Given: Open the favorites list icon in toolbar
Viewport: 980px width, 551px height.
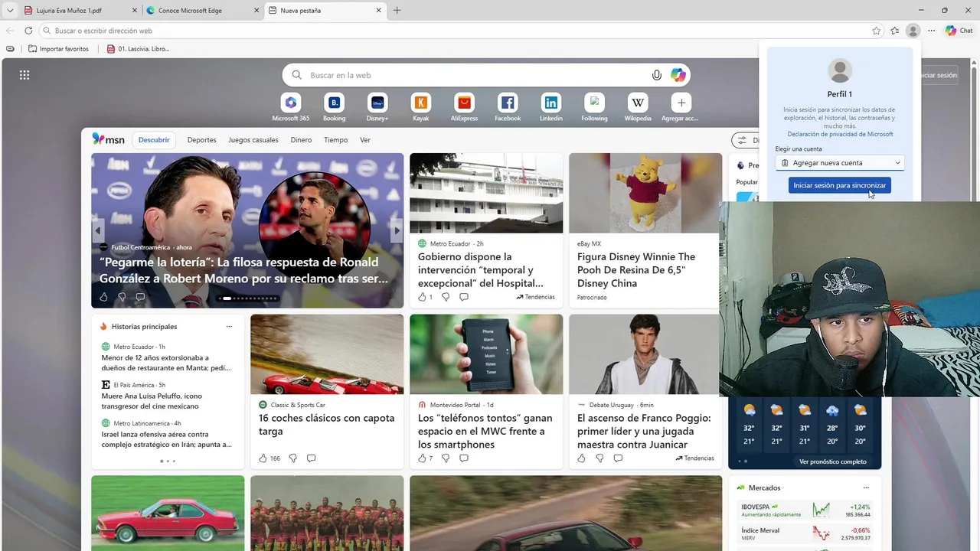Looking at the screenshot, I should click(894, 31).
